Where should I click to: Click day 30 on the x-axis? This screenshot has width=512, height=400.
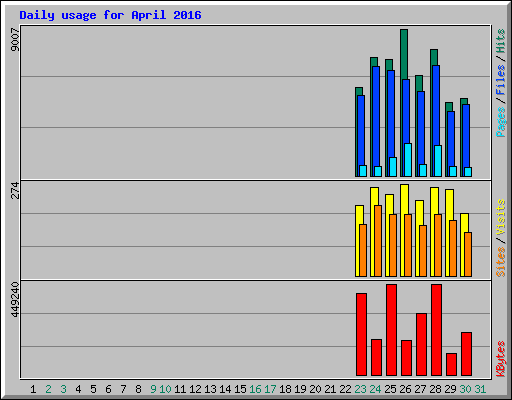465,389
